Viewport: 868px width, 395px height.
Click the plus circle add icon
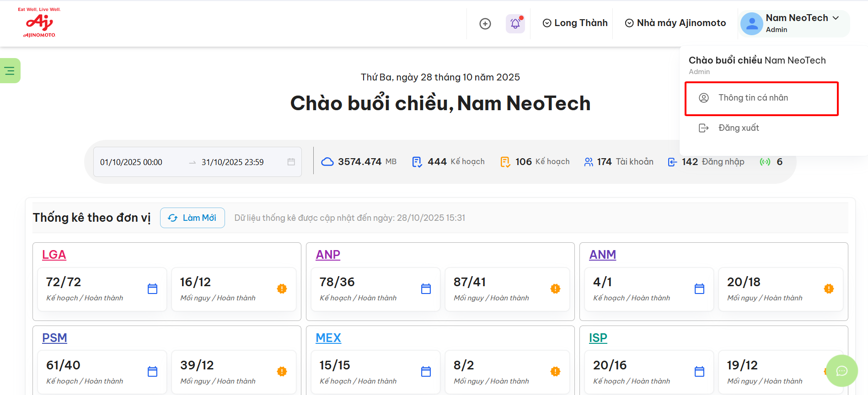tap(485, 24)
